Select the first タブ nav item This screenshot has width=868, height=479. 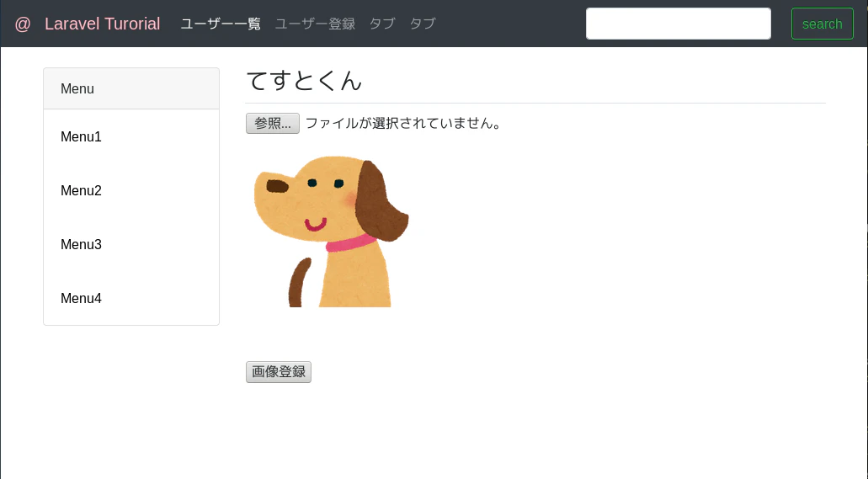tap(382, 24)
